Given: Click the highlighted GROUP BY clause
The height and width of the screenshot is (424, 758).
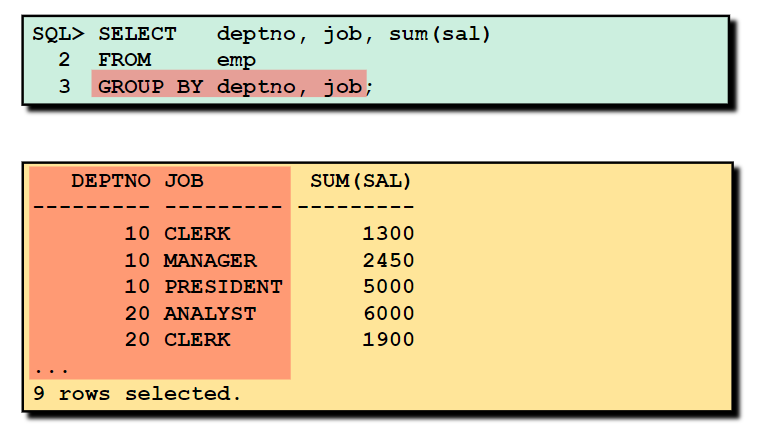Looking at the screenshot, I should point(232,86).
